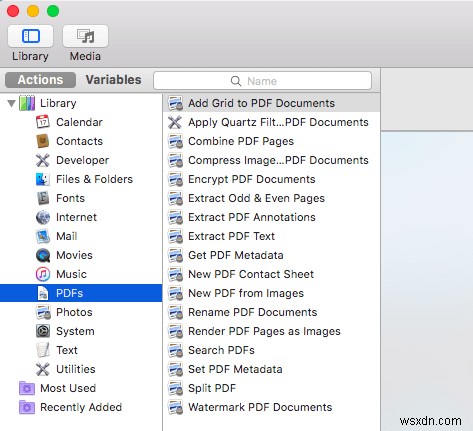Select the Extract PDF Text action
Image resolution: width=473 pixels, height=431 pixels.
(271, 236)
